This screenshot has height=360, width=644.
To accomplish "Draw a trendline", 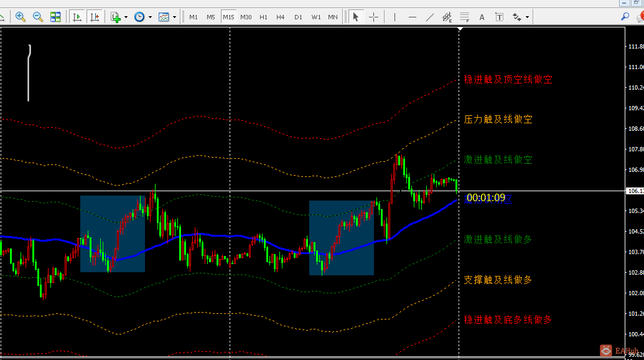I will [429, 17].
